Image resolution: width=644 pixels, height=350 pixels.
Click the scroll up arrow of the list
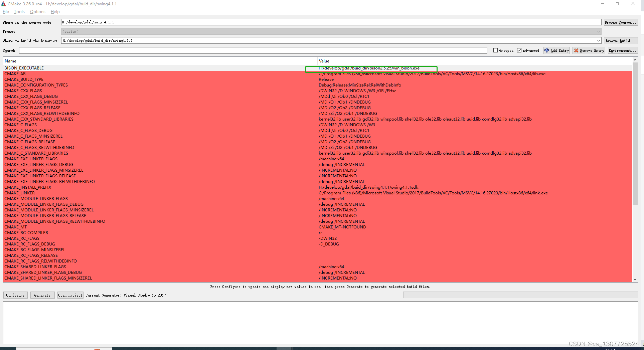[635, 60]
